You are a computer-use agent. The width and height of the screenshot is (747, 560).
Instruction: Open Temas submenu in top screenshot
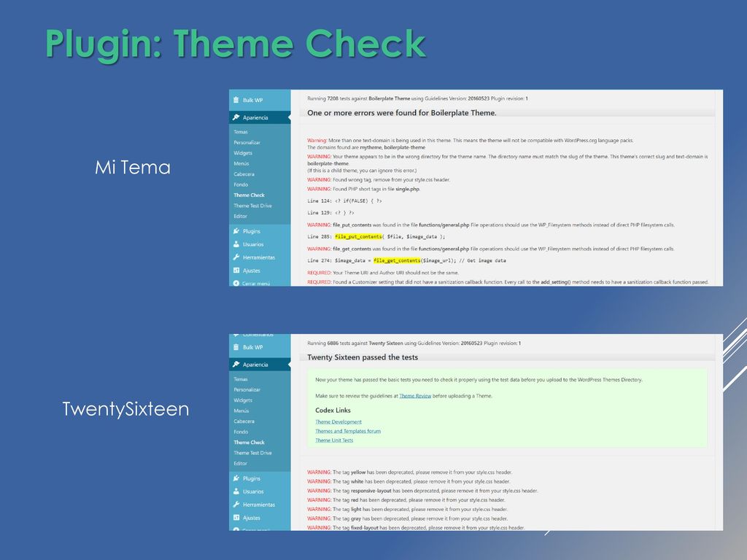241,132
